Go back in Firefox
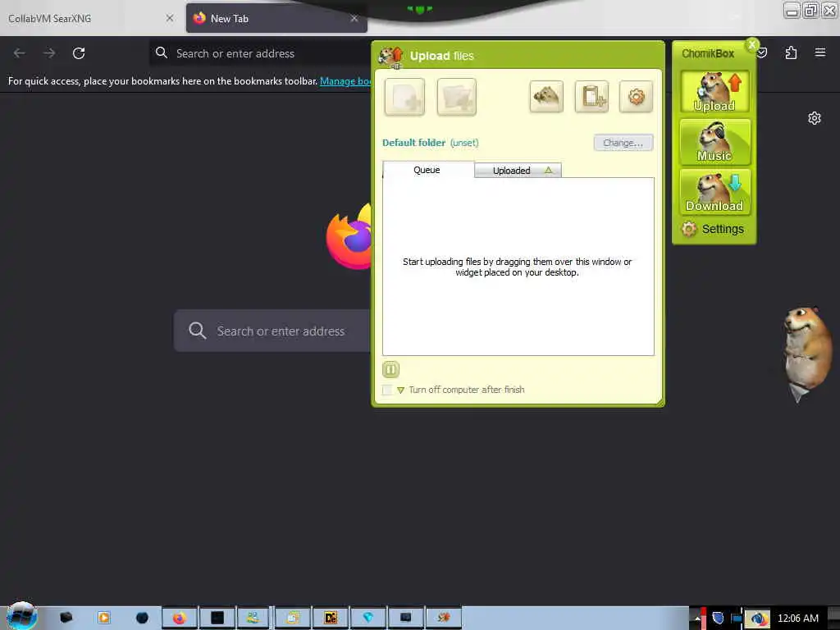This screenshot has height=630, width=840. 20,53
